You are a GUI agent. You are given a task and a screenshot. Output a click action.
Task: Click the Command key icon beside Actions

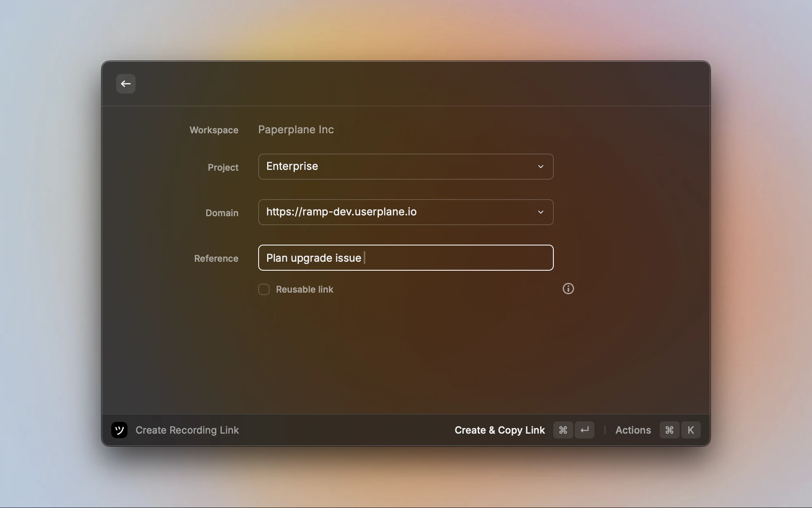tap(669, 430)
